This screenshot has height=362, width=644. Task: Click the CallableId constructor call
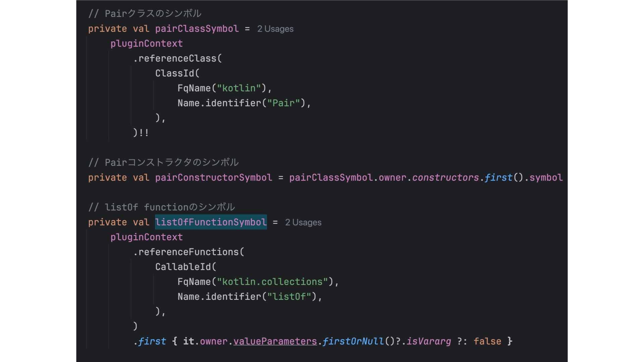click(186, 267)
